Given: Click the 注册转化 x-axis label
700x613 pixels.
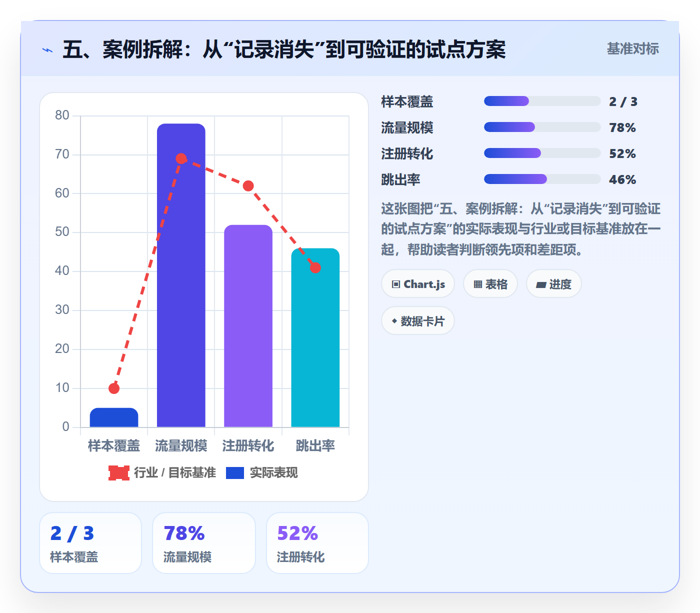Looking at the screenshot, I should [x=248, y=445].
